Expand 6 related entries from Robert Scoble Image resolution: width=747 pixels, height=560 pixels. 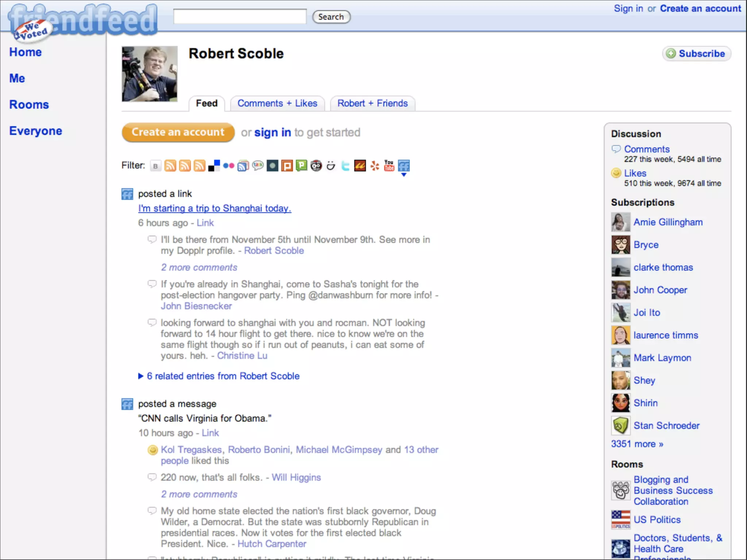point(223,376)
